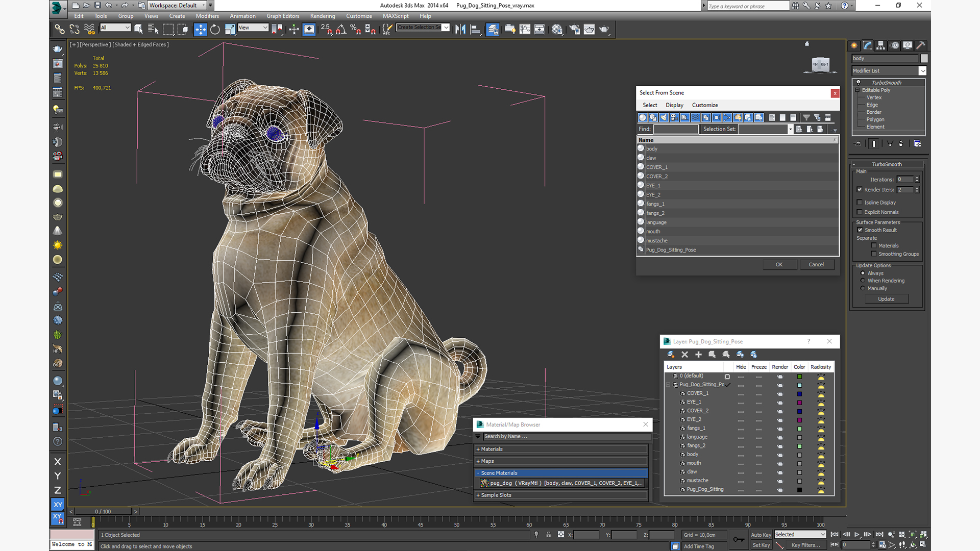
Task: Click OK in Select From Scene dialog
Action: coord(779,265)
